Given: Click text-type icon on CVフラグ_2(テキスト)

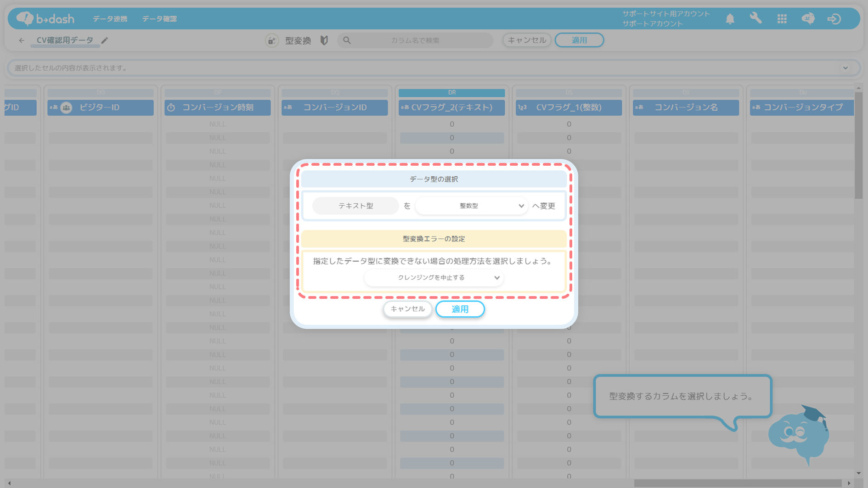Looking at the screenshot, I should [405, 107].
